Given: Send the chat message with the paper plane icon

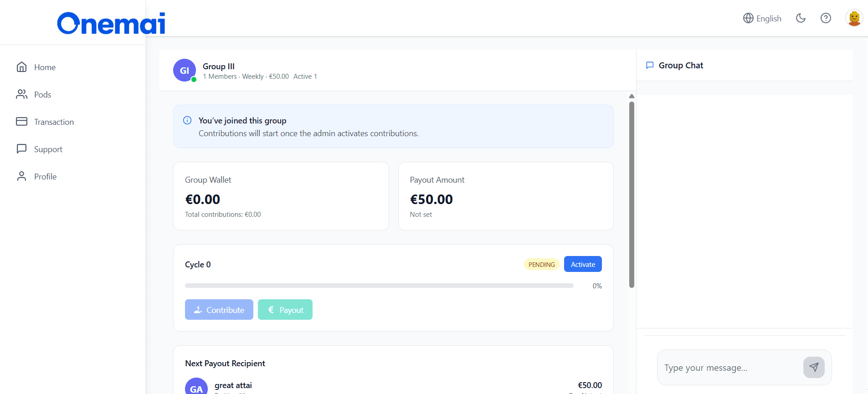Looking at the screenshot, I should [814, 367].
